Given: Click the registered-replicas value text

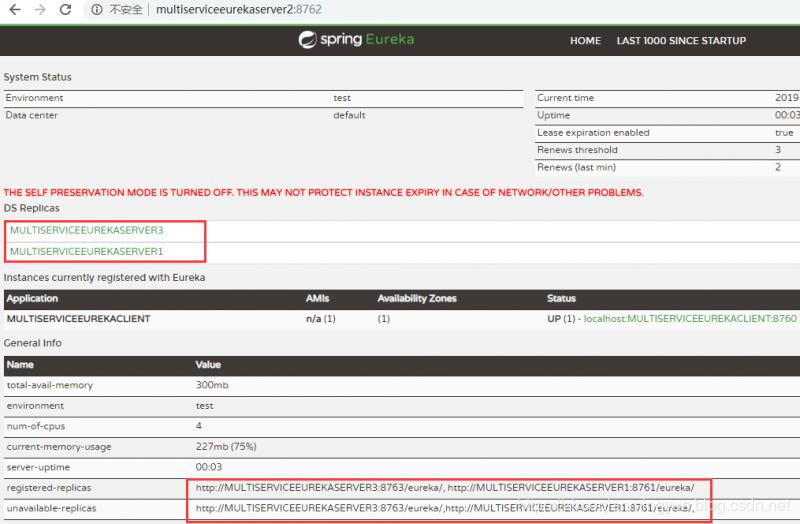Looking at the screenshot, I should (445, 488).
